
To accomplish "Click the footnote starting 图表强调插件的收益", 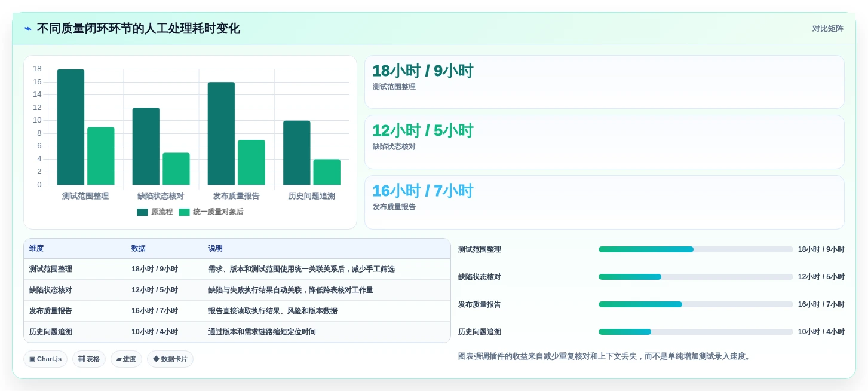I will coord(605,356).
